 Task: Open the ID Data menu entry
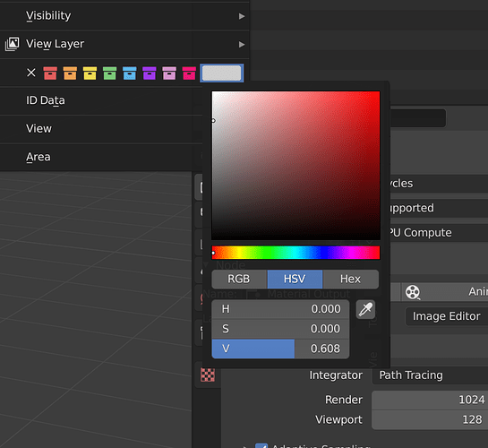pos(101,100)
